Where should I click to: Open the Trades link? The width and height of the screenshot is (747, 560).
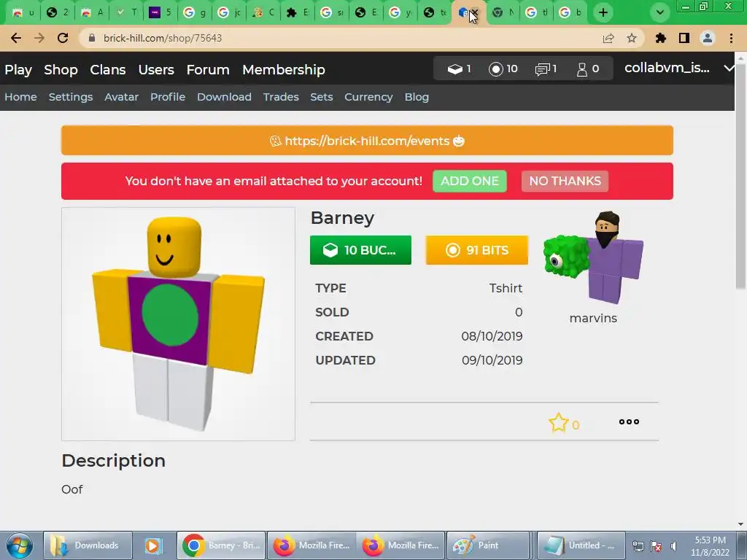point(281,97)
